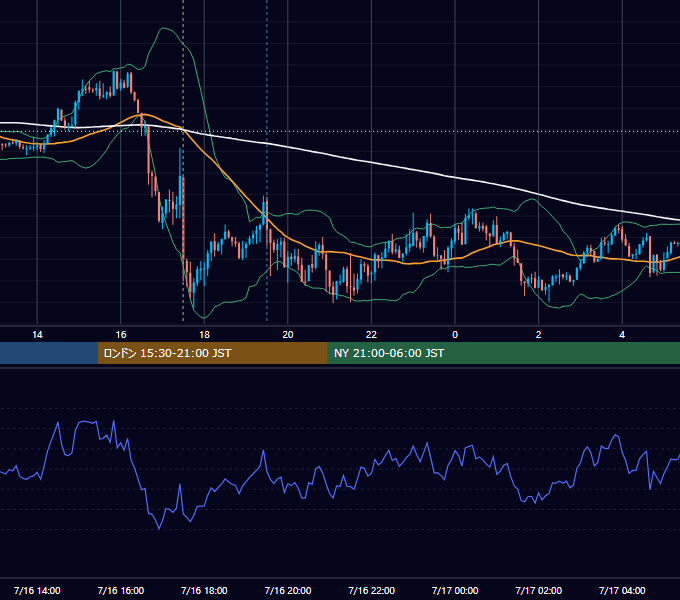This screenshot has height=600, width=680.
Task: Select the ロンドン 15:30-21:00 JST session bar
Action: tap(212, 353)
